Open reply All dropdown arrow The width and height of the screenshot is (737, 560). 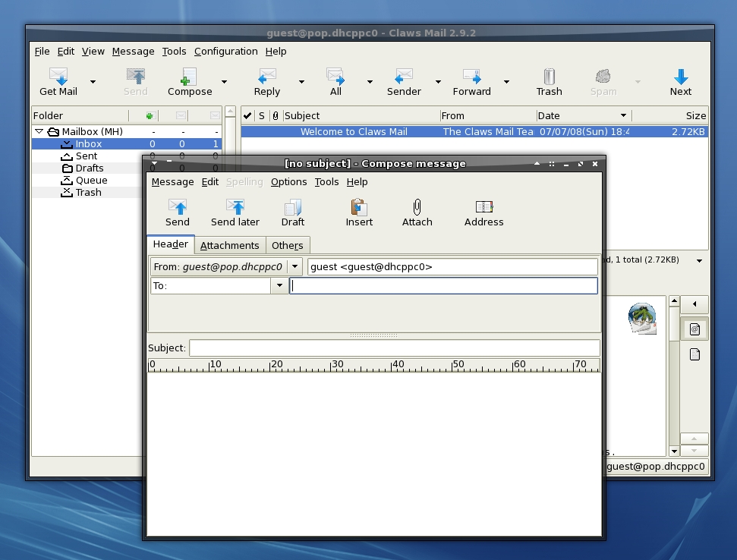(370, 82)
